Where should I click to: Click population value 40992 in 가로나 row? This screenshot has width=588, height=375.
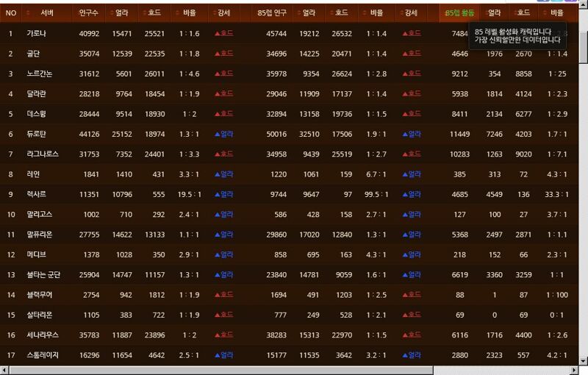89,33
